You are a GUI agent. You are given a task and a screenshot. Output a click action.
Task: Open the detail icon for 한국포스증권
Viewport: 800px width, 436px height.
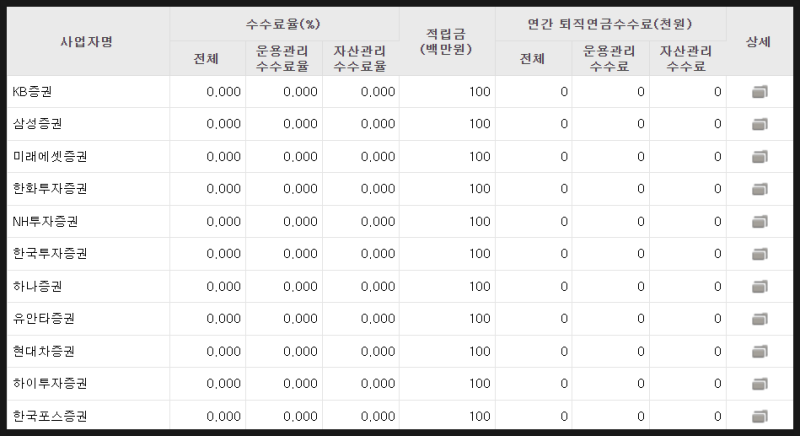[x=760, y=417]
